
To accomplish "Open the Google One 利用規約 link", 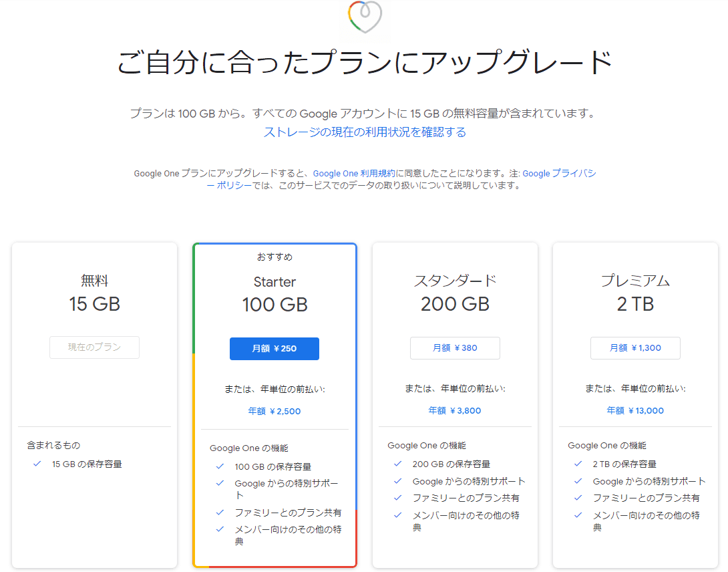I will coord(354,174).
